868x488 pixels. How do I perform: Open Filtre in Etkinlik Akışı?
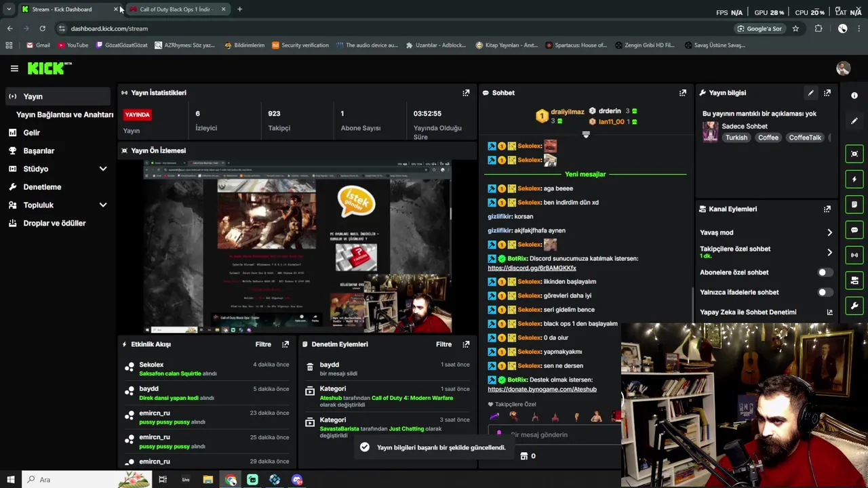(263, 344)
